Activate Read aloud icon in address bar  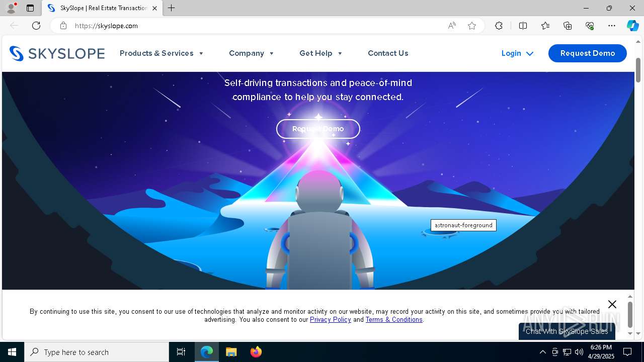[452, 26]
